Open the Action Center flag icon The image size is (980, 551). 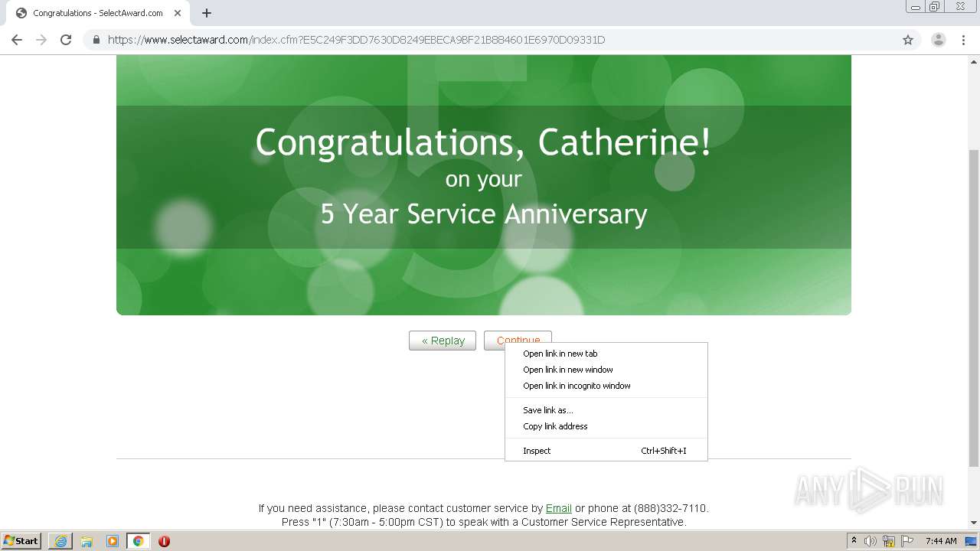click(x=907, y=541)
